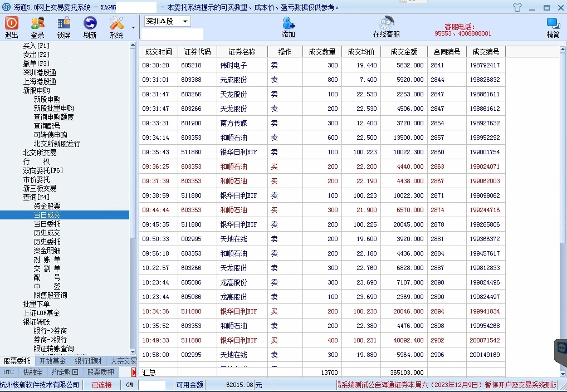Expand the dropdown arrow beside 系统

click(133, 27)
